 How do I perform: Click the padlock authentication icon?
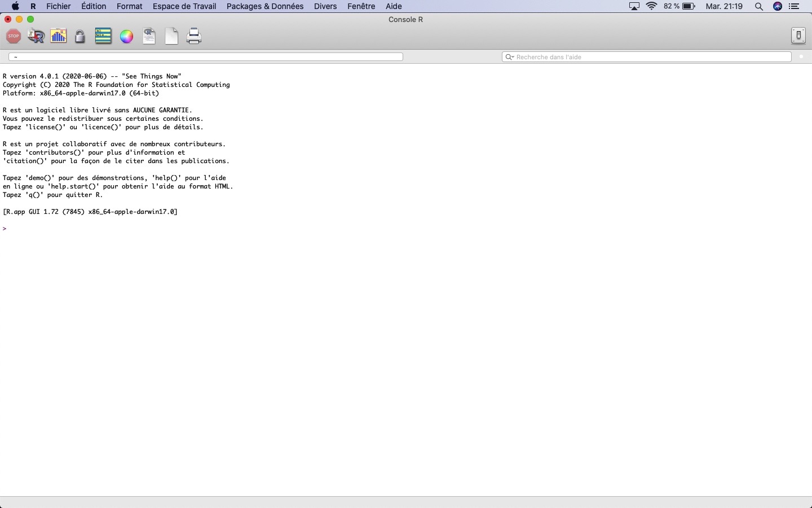click(x=80, y=37)
